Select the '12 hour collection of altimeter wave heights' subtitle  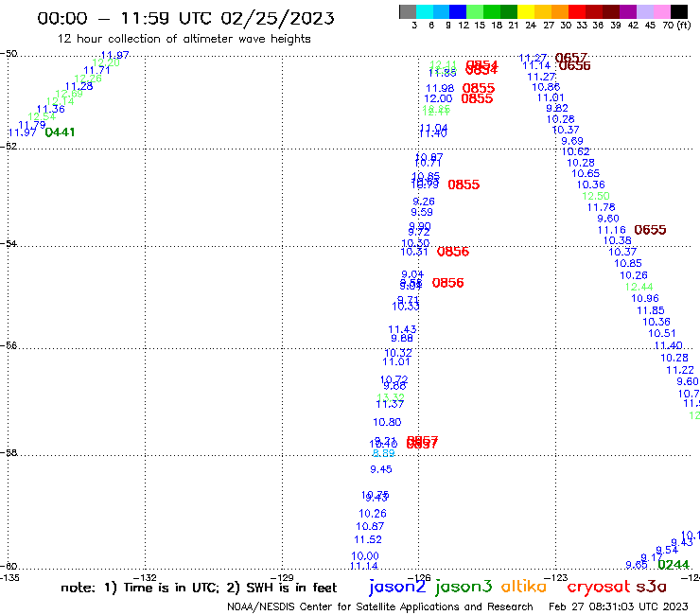(x=184, y=40)
